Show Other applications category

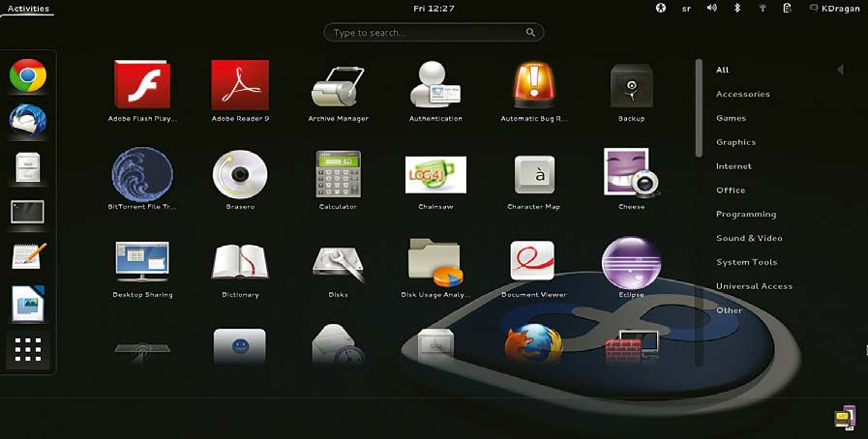729,310
